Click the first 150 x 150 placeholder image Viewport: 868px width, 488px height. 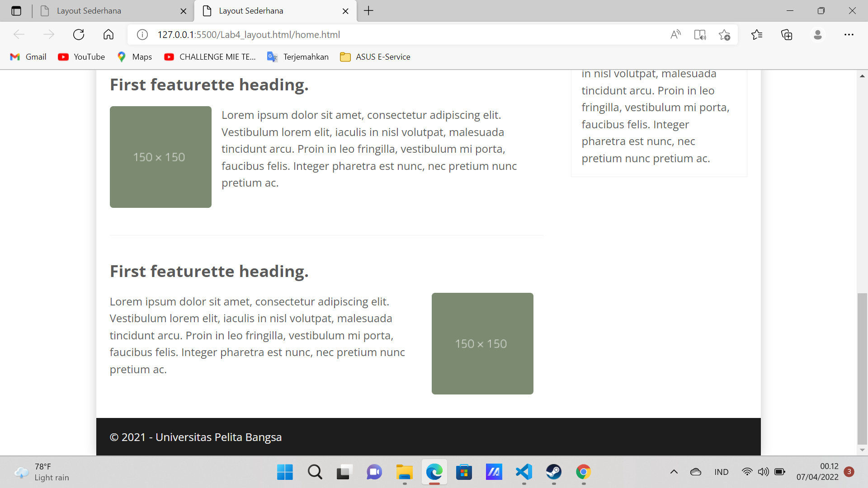click(160, 157)
